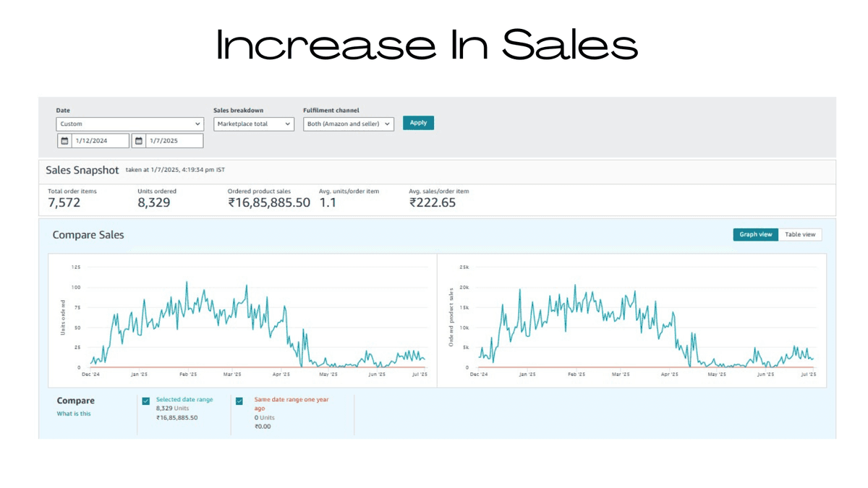Open the Sales breakdown dropdown
This screenshot has height=488, width=868.
253,124
